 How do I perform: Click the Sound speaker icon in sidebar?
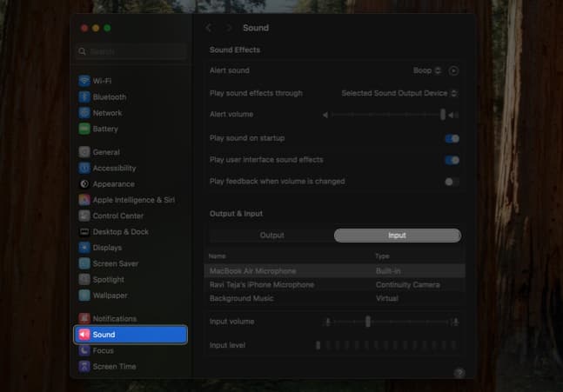[84, 335]
